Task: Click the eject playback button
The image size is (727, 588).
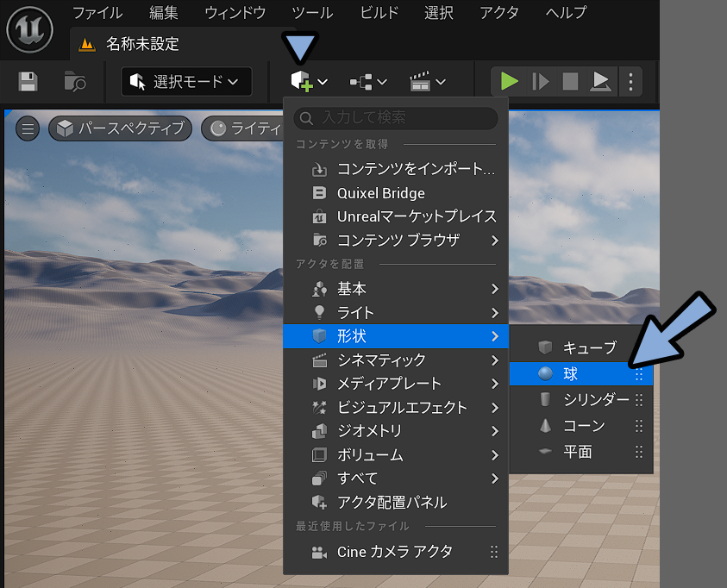Action: (x=600, y=82)
